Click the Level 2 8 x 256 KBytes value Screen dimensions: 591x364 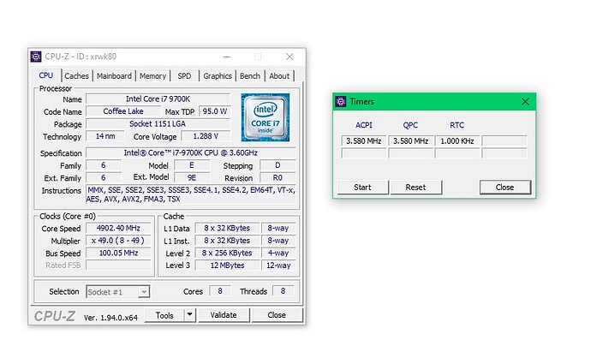coord(227,253)
